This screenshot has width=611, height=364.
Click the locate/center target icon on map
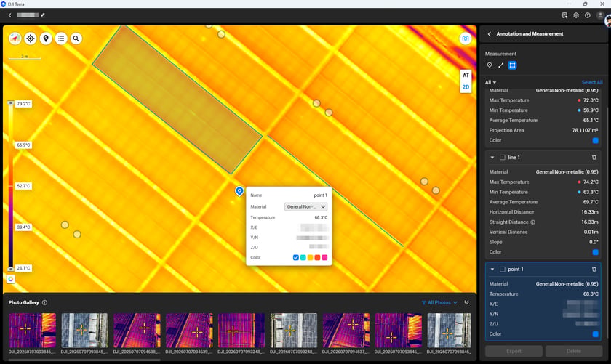click(31, 39)
